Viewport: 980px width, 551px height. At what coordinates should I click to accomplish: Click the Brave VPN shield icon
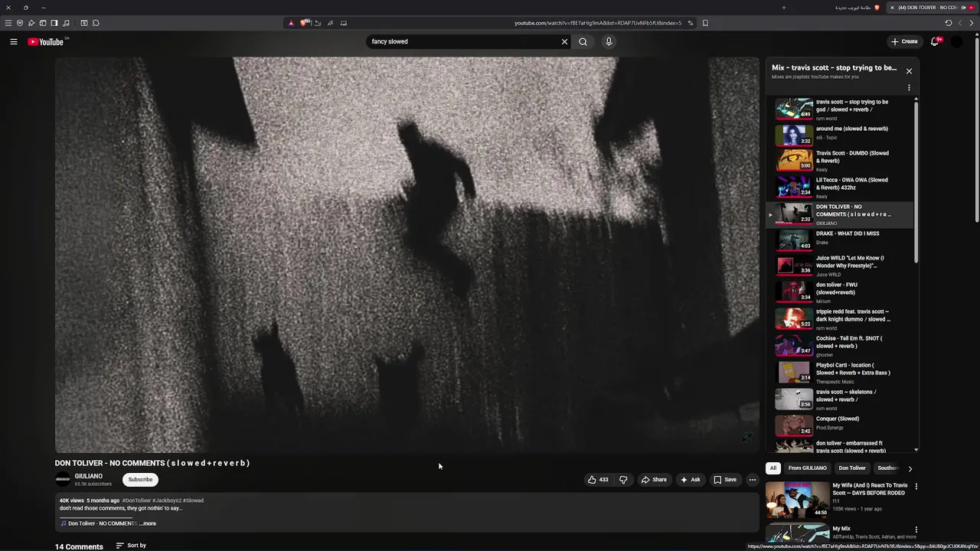pos(20,23)
